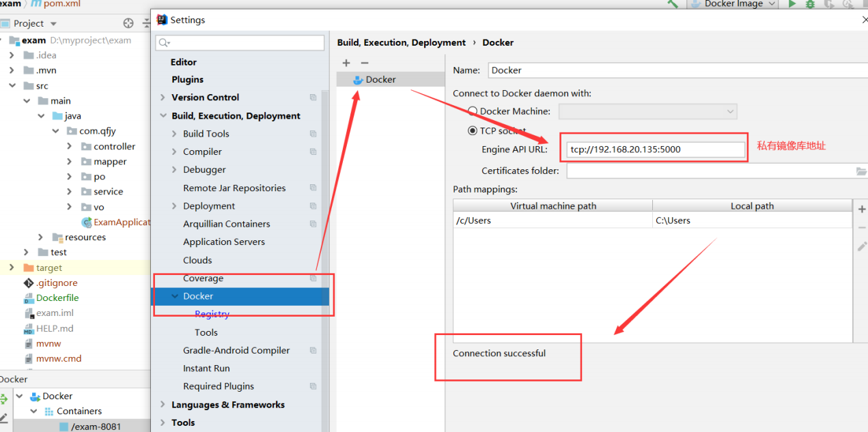This screenshot has height=432, width=868.
Task: Expand the Tools settings category
Action: click(x=163, y=422)
